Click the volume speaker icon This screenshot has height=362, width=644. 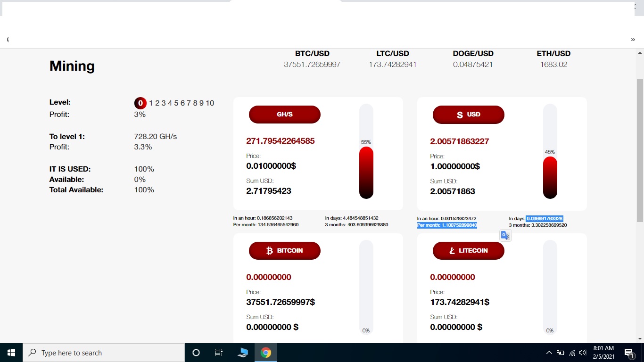click(x=583, y=353)
